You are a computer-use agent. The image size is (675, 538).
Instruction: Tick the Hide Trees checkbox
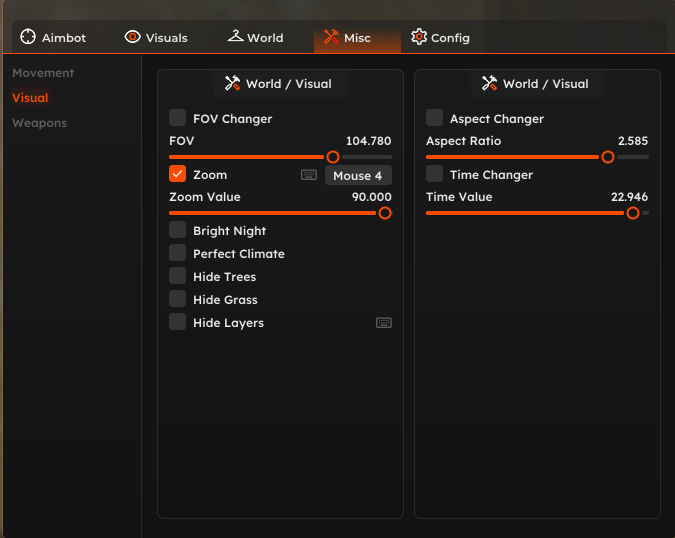click(177, 276)
